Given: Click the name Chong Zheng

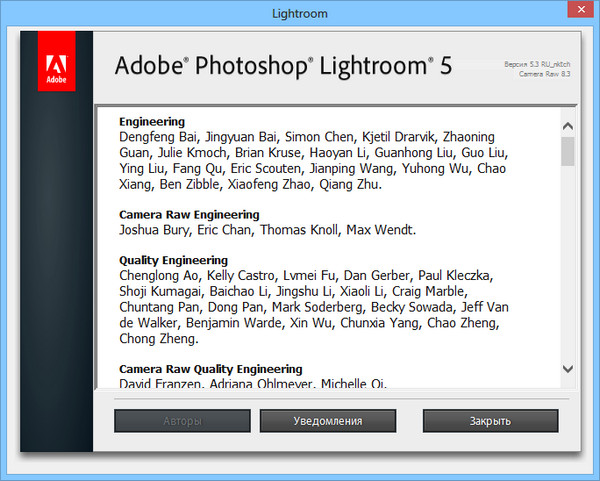Looking at the screenshot, I should click(157, 339).
